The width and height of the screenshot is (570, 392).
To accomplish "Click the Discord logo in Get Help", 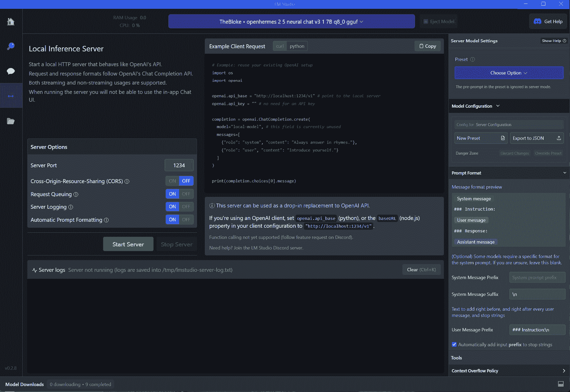I will click(x=537, y=21).
